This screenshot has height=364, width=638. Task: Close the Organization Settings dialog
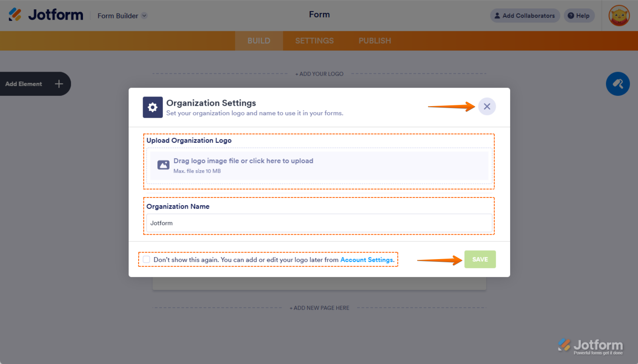(487, 107)
